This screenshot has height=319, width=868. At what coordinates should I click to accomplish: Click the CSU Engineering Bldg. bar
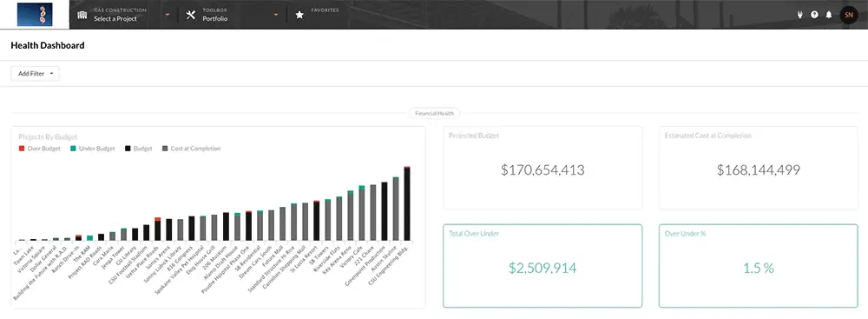coord(407,203)
